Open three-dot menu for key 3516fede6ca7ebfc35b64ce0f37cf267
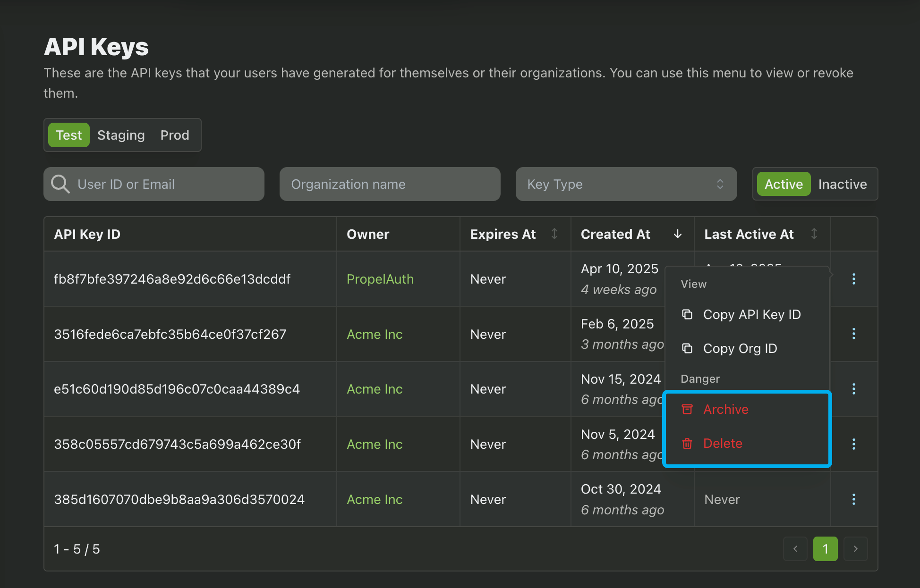 click(853, 334)
